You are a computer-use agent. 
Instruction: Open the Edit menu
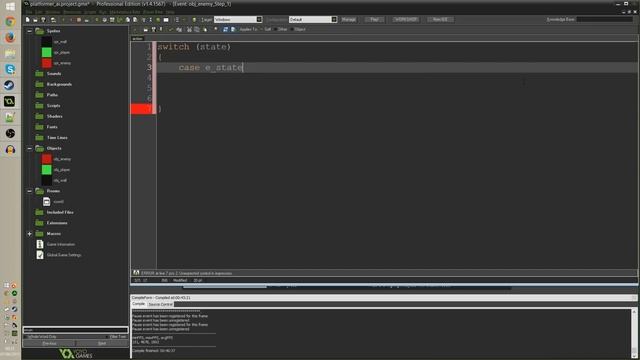coord(38,12)
